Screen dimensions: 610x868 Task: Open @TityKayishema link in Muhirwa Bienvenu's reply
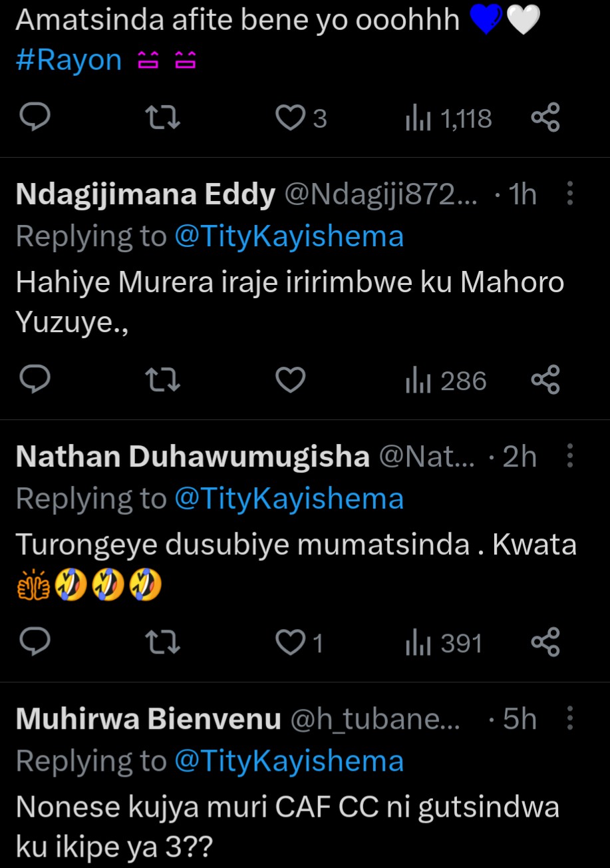click(x=289, y=761)
